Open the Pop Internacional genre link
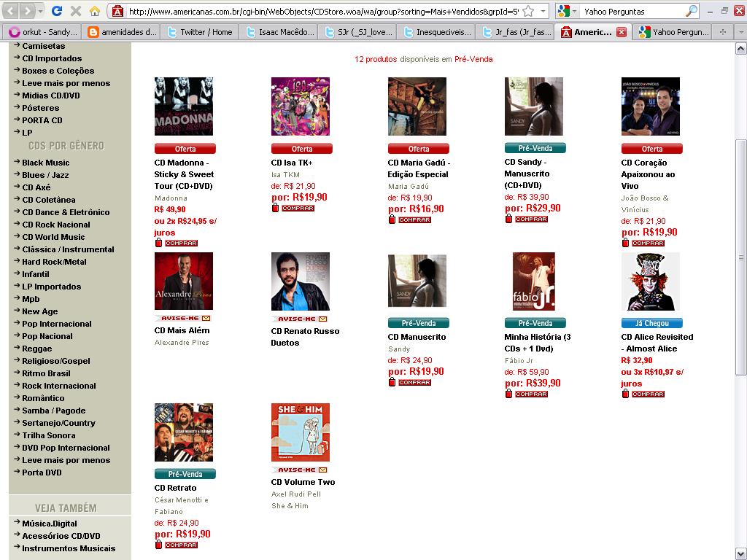 coord(57,324)
